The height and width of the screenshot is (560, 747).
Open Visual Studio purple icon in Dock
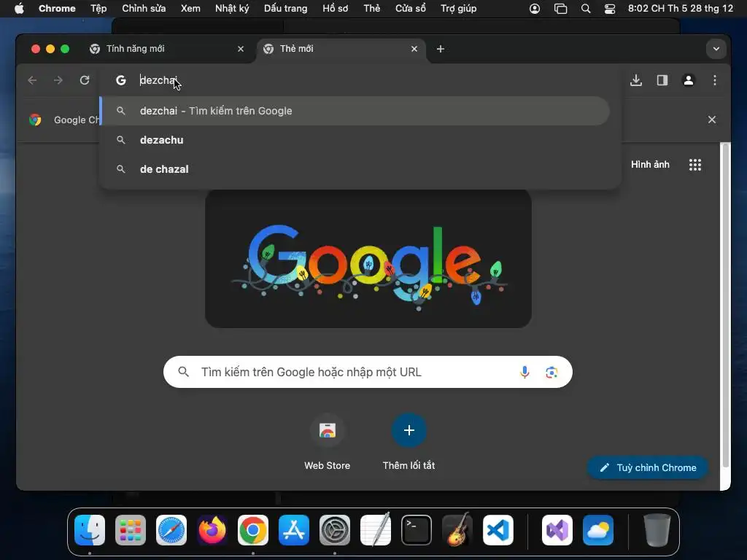557,530
